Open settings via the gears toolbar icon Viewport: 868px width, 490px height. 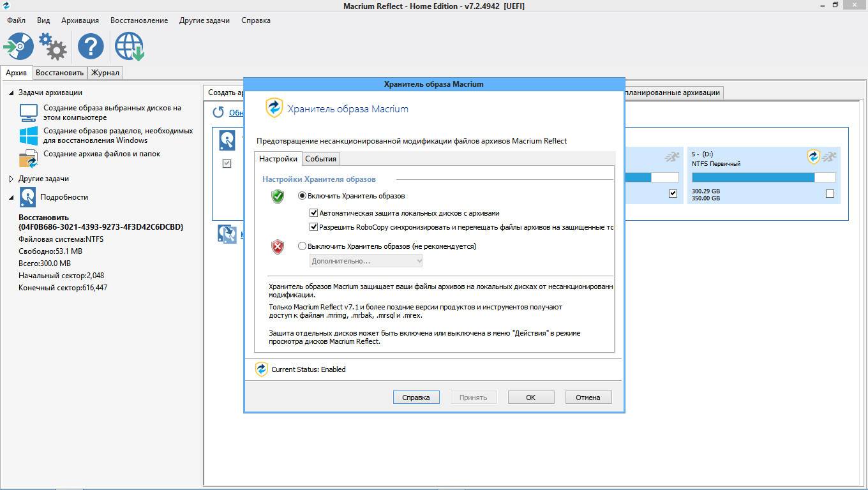tap(52, 46)
